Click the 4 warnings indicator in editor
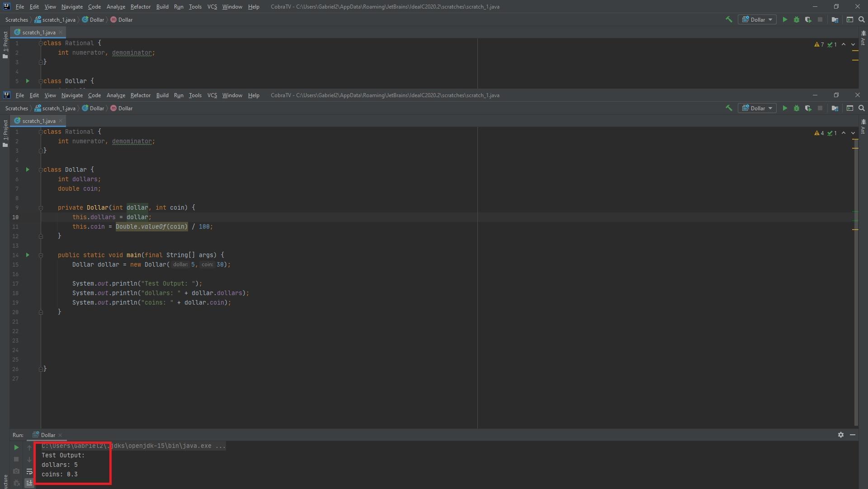 pyautogui.click(x=819, y=133)
